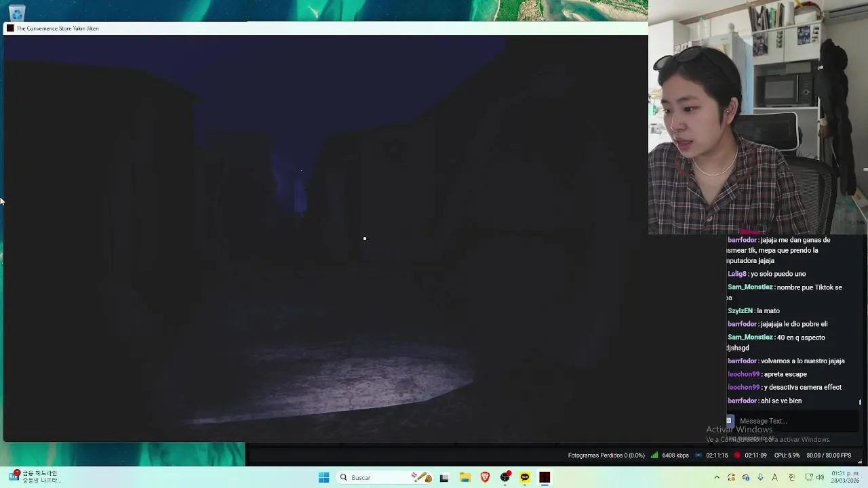The height and width of the screenshot is (488, 868).
Task: Click the microphone tray icon
Action: (760, 478)
